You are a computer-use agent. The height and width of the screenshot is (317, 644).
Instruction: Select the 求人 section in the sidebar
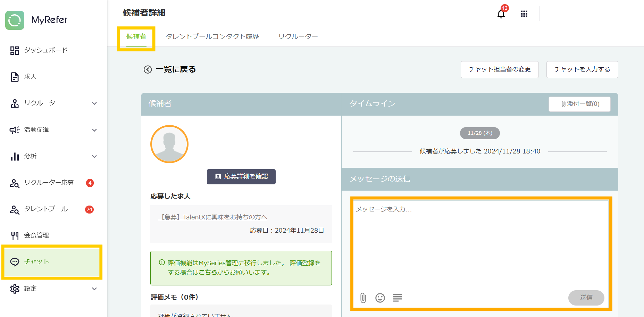click(31, 77)
